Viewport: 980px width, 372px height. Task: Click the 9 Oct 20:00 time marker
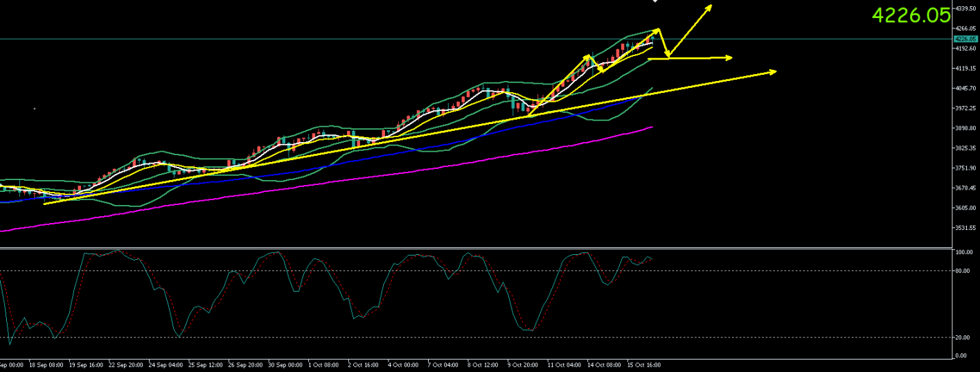point(522,364)
